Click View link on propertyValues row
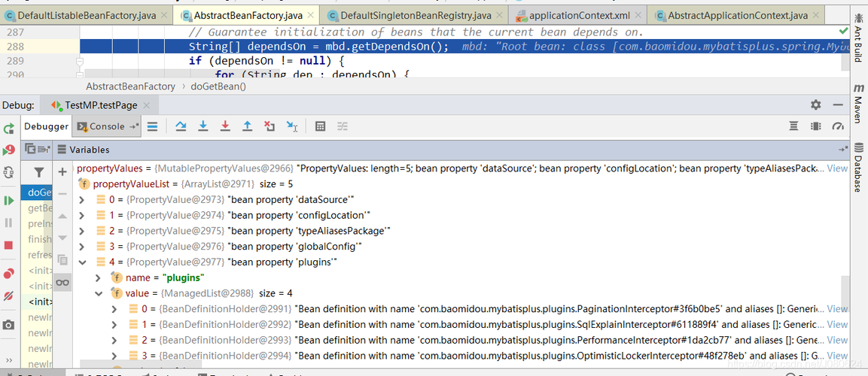Screen dimensions: 868x376 (x=837, y=168)
